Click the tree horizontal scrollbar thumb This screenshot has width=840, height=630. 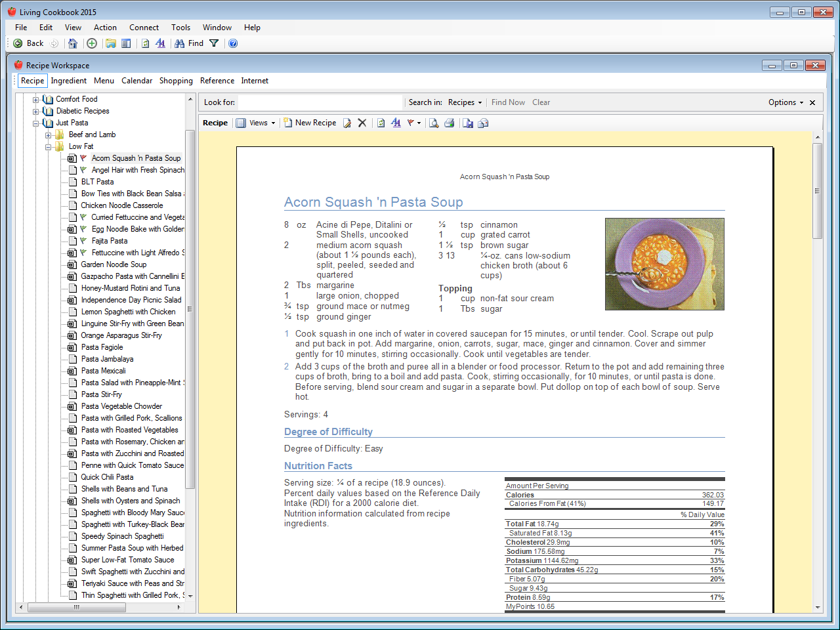tap(77, 607)
